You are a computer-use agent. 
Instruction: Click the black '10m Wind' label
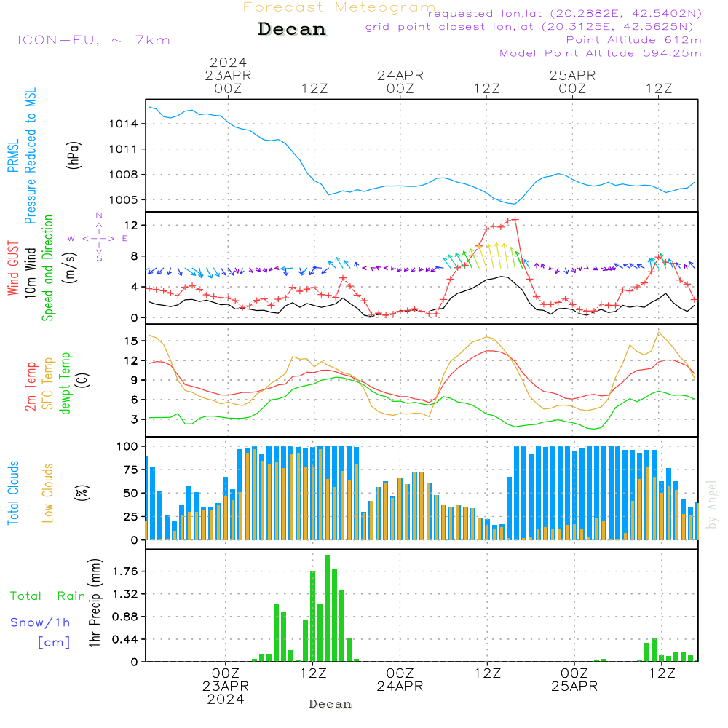(x=30, y=272)
